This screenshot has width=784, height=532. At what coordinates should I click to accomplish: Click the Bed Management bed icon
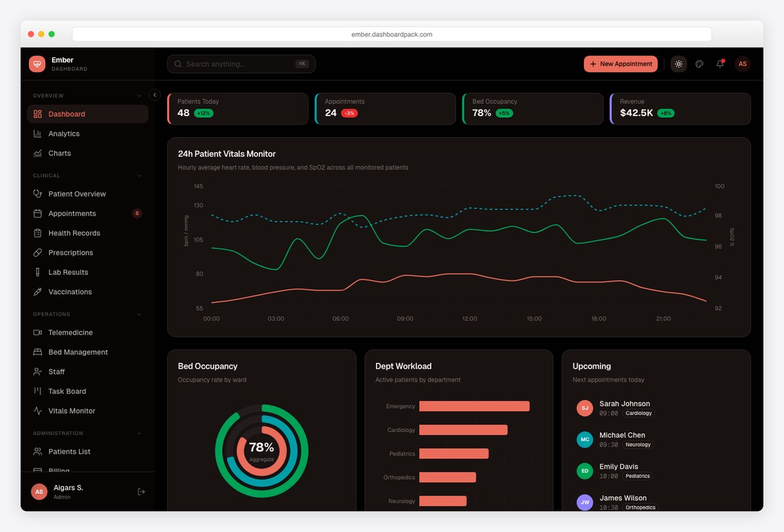coord(38,352)
